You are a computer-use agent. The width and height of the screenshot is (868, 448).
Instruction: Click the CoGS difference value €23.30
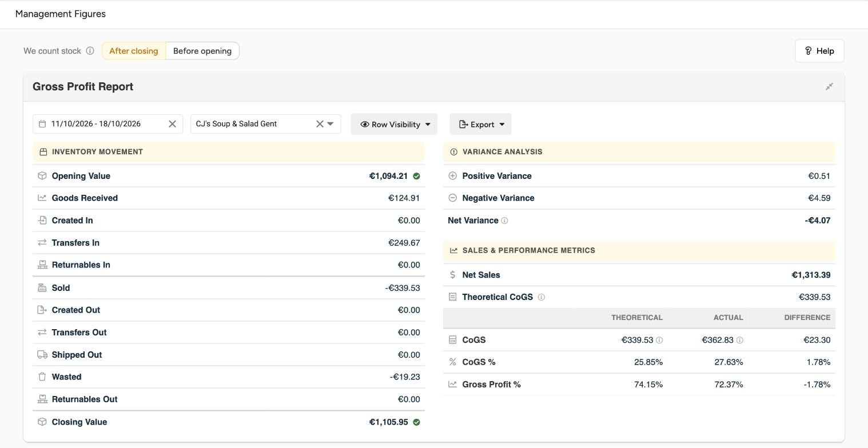point(817,340)
